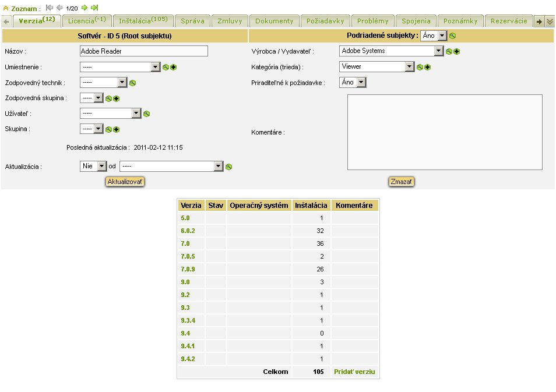This screenshot has width=556, height=392.
Task: Click the Zoznam link
Action: pos(24,9)
